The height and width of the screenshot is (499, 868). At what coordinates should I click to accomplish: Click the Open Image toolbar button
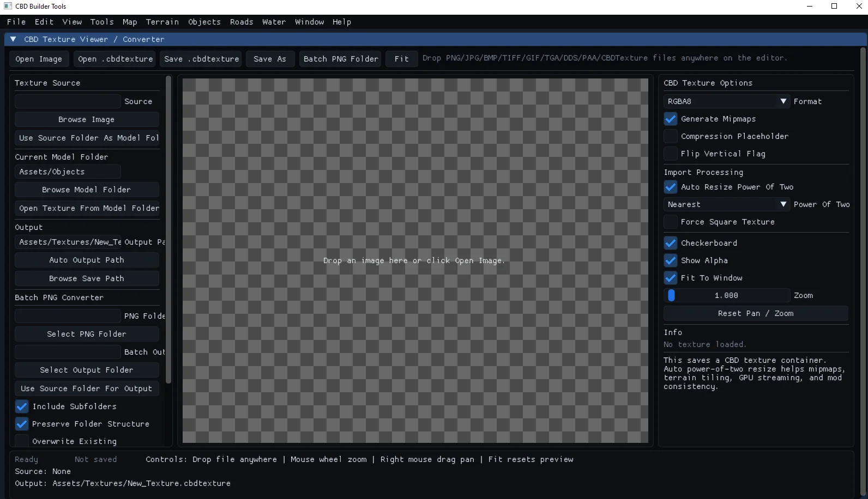pyautogui.click(x=39, y=59)
